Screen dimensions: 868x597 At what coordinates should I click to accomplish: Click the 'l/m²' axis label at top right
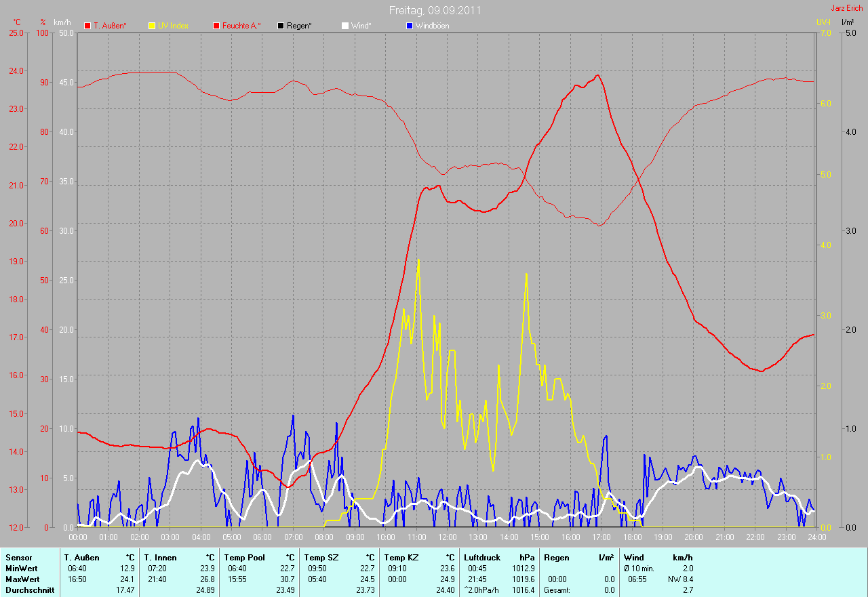(847, 22)
